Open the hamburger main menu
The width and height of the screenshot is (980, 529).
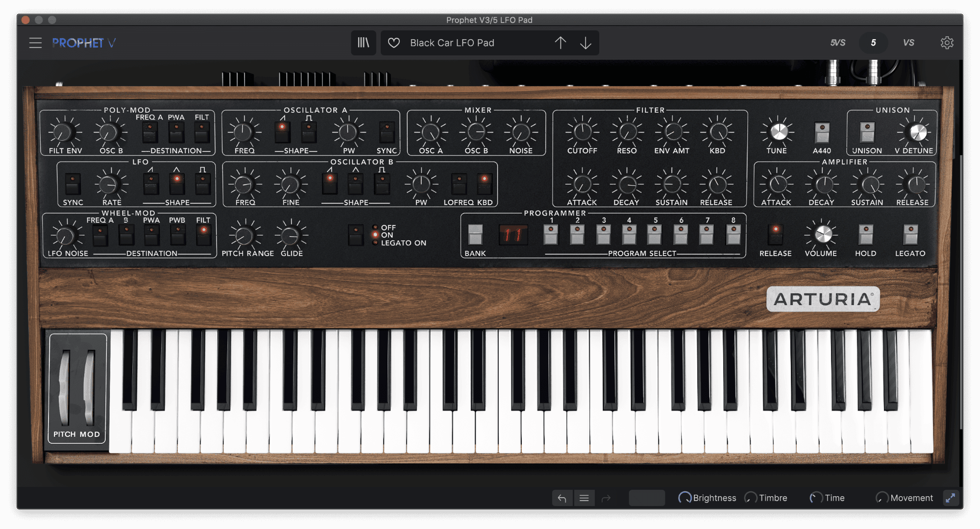coord(35,43)
